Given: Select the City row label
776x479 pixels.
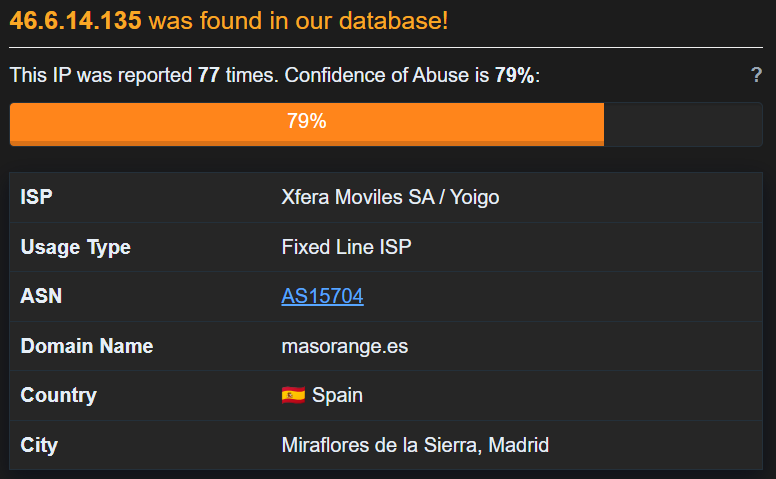Looking at the screenshot, I should click(x=39, y=445).
